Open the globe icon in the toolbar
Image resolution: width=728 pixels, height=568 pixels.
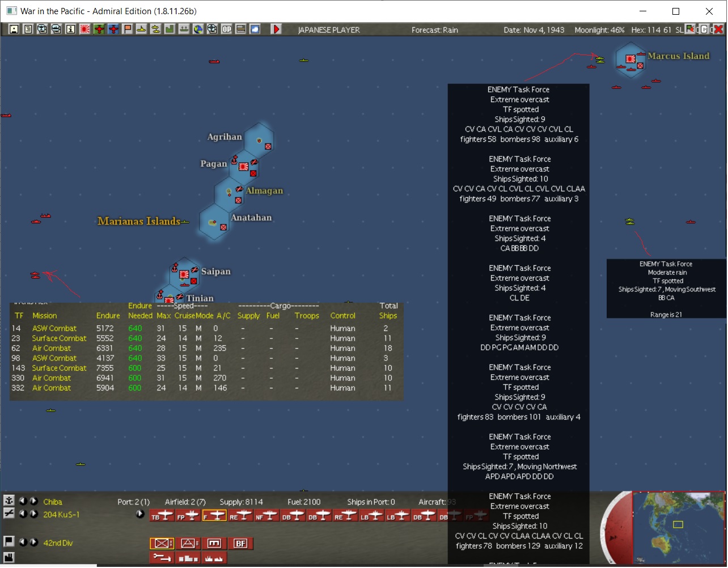tap(198, 29)
